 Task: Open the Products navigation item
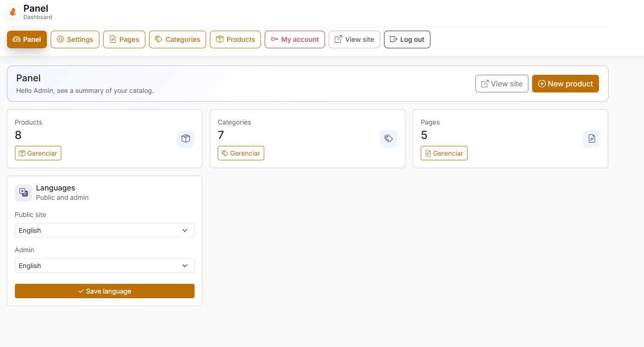coord(235,39)
